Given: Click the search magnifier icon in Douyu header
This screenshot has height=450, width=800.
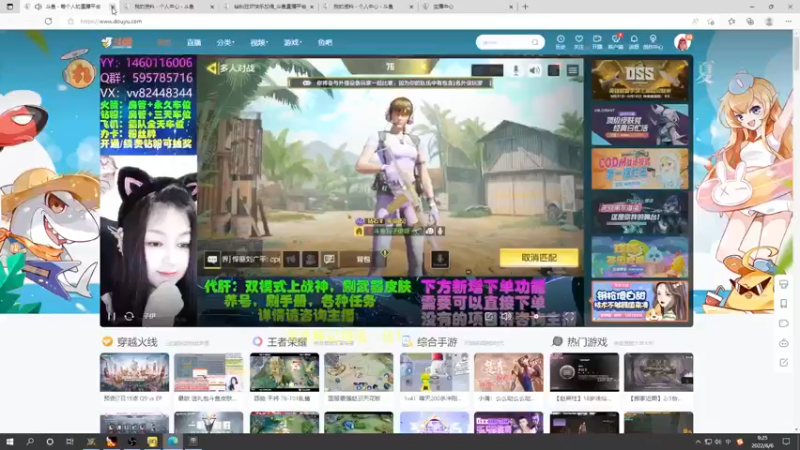Looking at the screenshot, I should (x=535, y=42).
